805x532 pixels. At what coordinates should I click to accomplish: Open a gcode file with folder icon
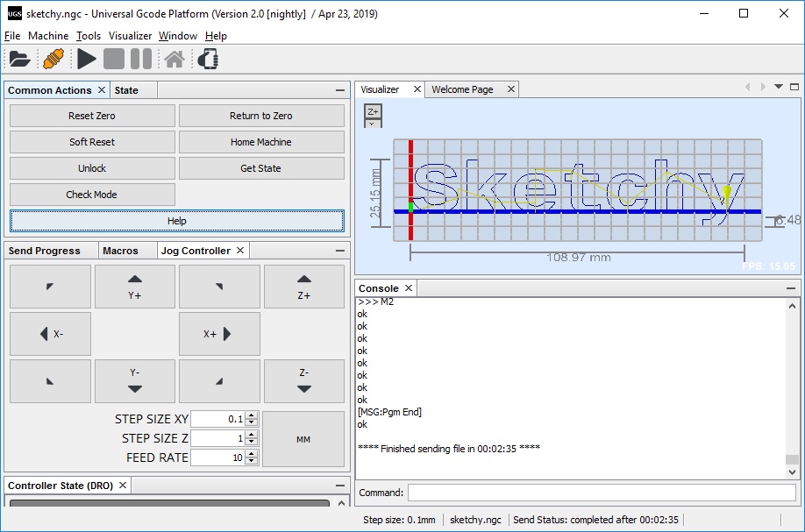coord(19,59)
